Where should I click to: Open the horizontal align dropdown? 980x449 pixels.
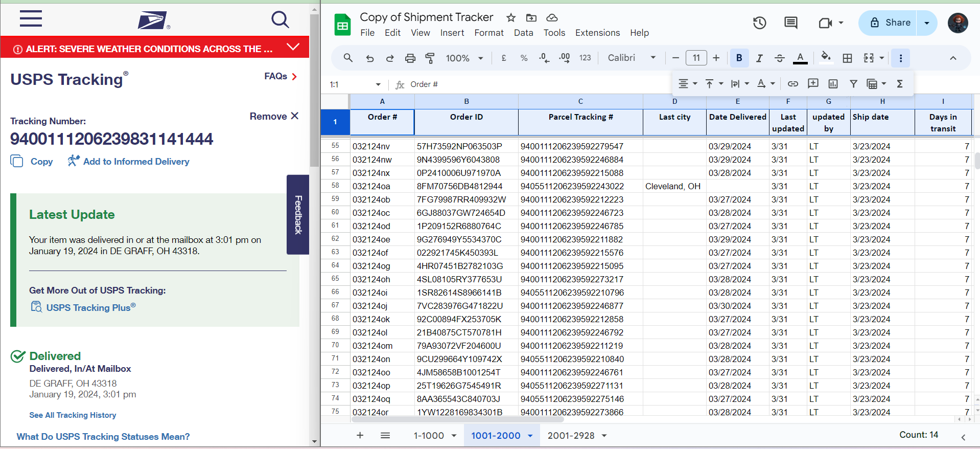[x=688, y=84]
